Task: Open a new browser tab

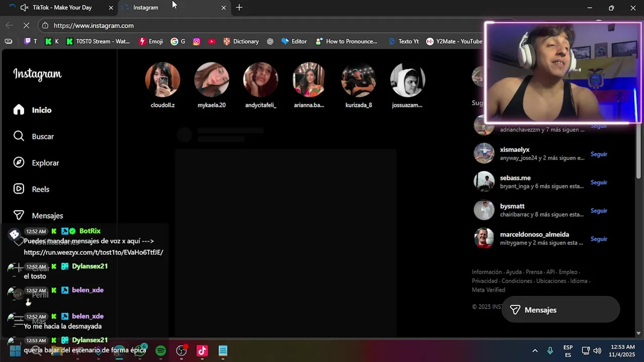Action: pyautogui.click(x=239, y=8)
